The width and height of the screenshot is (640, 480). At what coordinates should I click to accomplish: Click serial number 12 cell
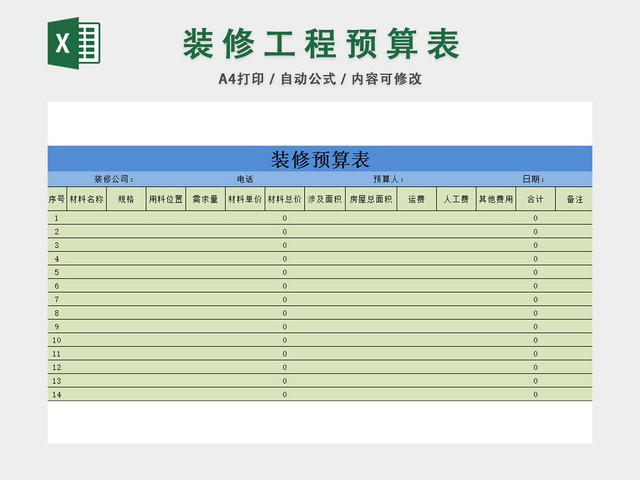pyautogui.click(x=57, y=367)
